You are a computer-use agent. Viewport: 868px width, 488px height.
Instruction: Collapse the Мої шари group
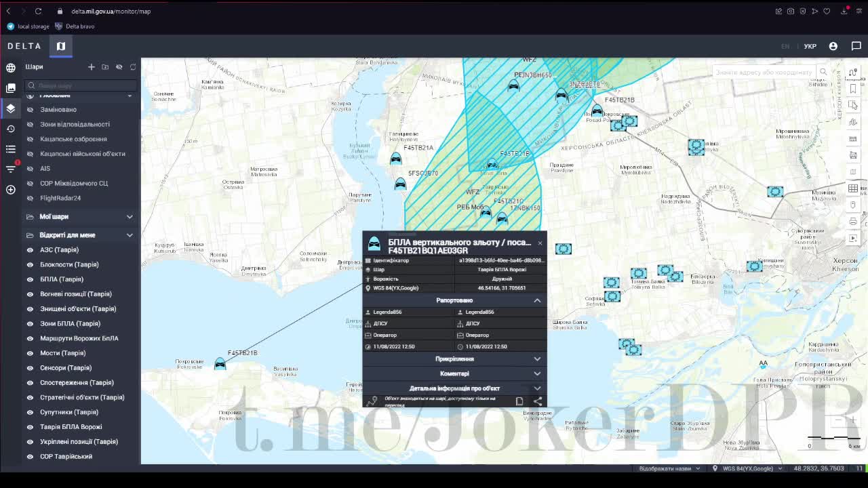(x=130, y=217)
